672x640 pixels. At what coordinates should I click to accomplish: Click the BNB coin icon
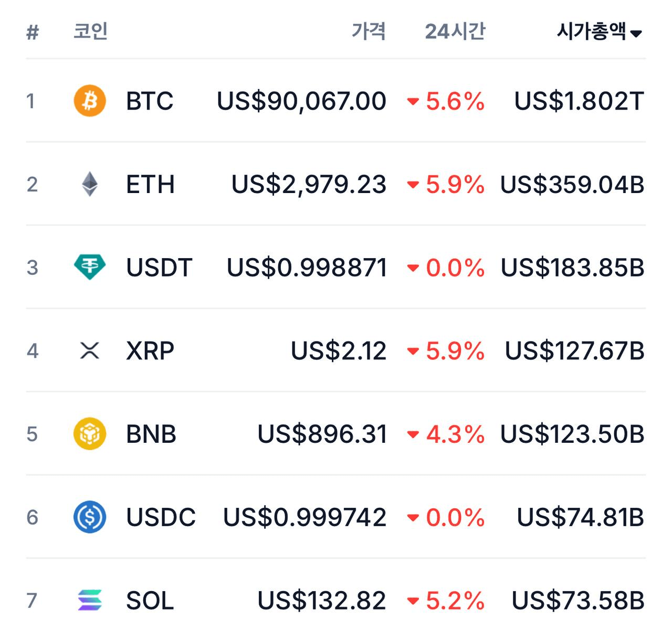click(x=90, y=434)
